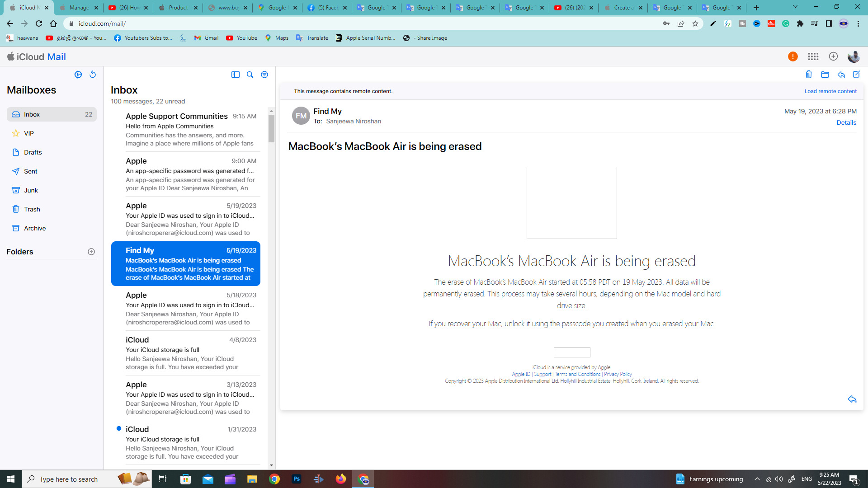868x488 pixels.
Task: Select the Archive mailbox
Action: [35, 228]
